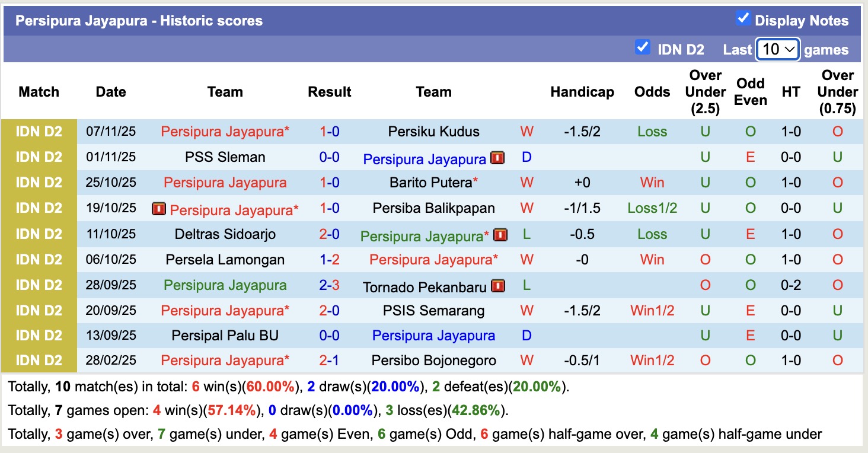Click red card icon in Persiba Balikpapan match row
The height and width of the screenshot is (453, 868).
159,209
